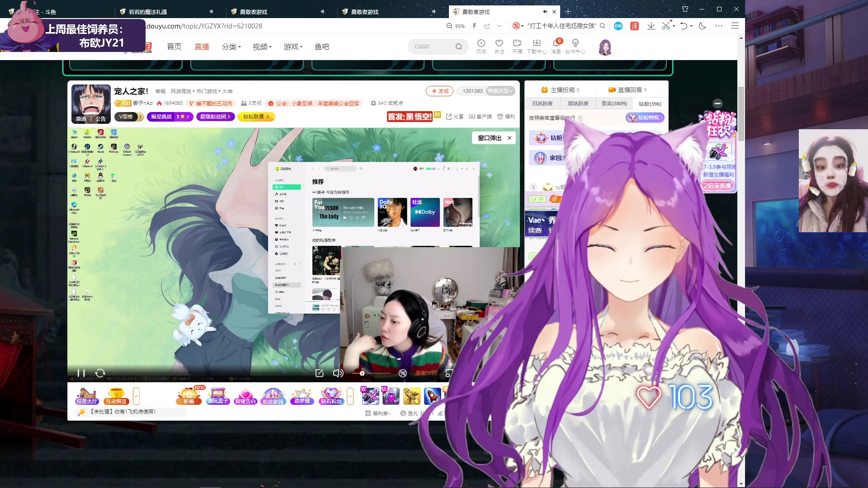The image size is (868, 488).
Task: Click the red translate 译 extension icon
Action: 635,26
